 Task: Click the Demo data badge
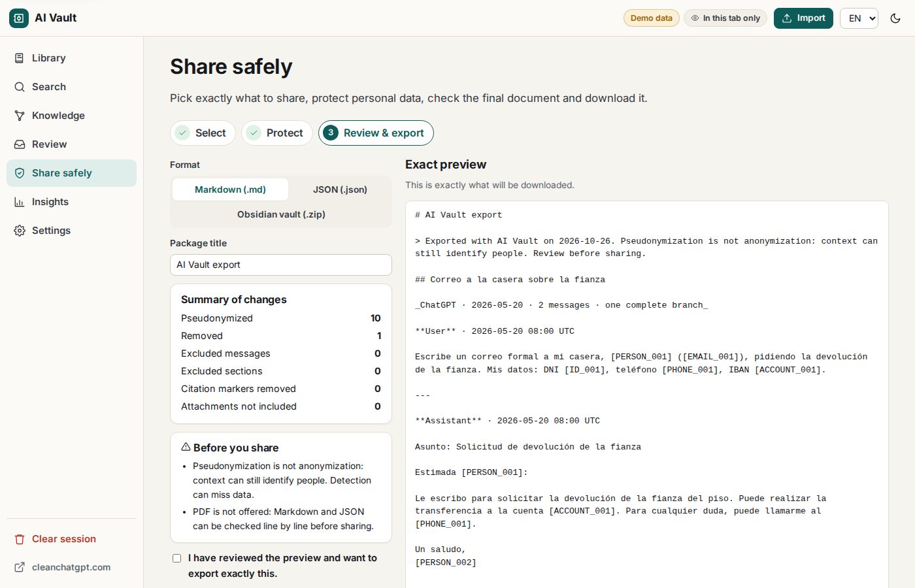(652, 18)
